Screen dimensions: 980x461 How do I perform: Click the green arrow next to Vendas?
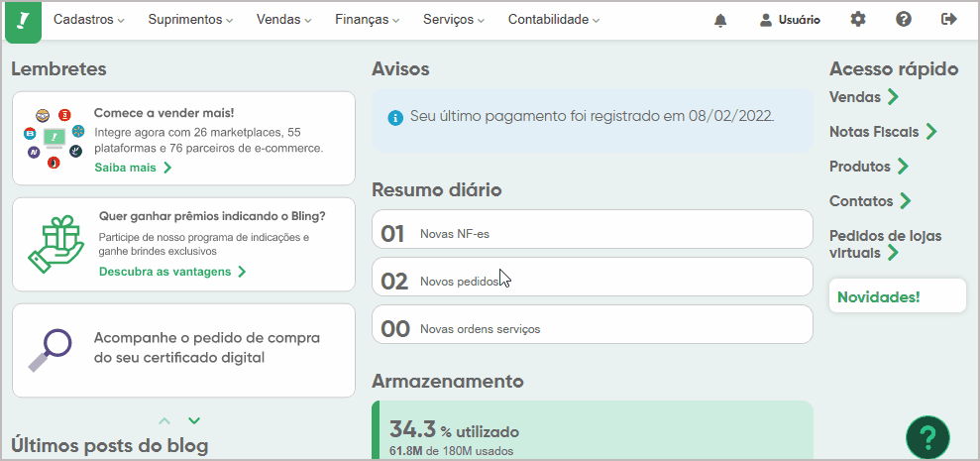893,97
